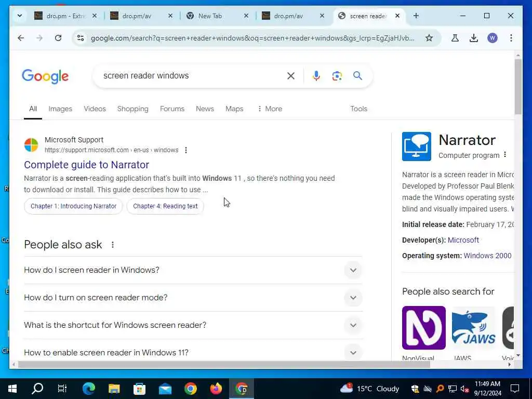Image resolution: width=532 pixels, height=399 pixels.
Task: Open File Explorer from taskbar
Action: tap(114, 389)
